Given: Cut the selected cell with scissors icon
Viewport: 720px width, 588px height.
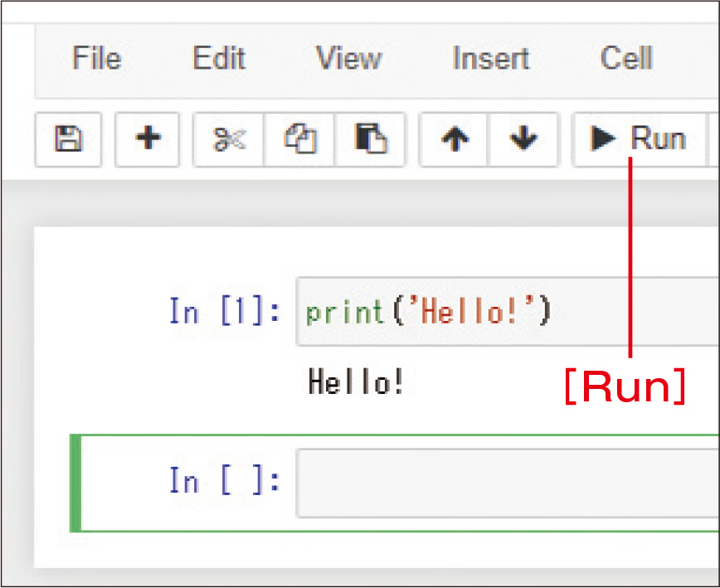Looking at the screenshot, I should point(228,138).
